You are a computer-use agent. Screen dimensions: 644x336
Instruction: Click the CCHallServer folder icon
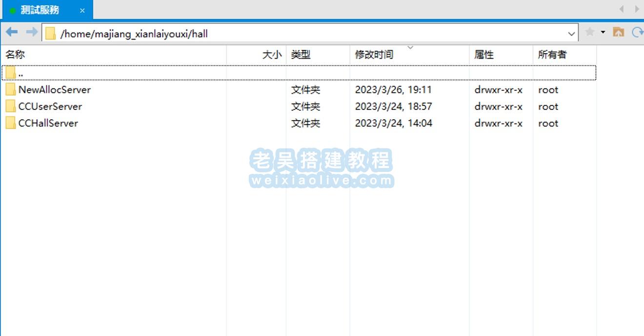pyautogui.click(x=10, y=123)
